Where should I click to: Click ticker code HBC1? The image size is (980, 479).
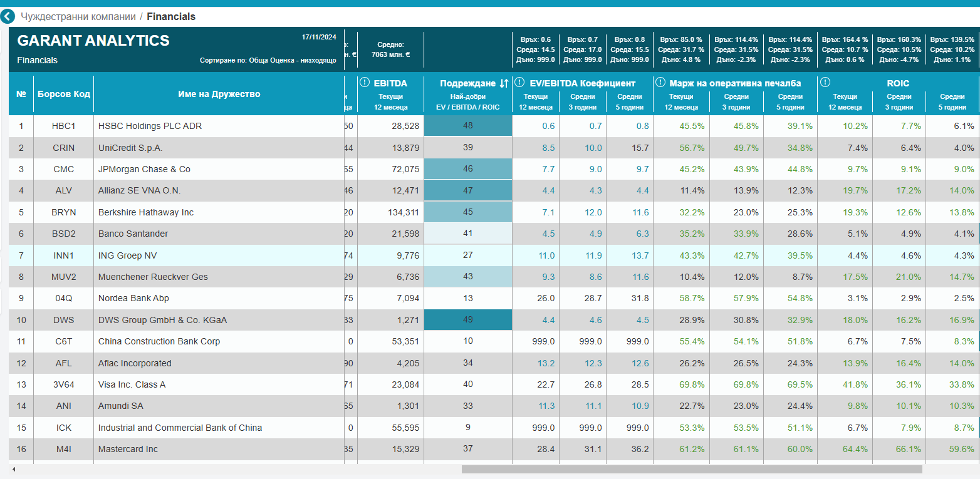[x=63, y=126]
